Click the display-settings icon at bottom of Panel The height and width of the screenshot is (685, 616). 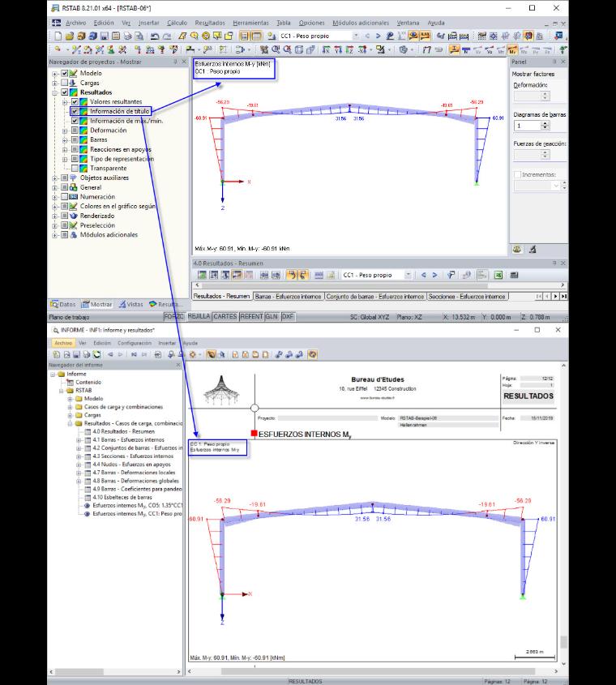(517, 250)
